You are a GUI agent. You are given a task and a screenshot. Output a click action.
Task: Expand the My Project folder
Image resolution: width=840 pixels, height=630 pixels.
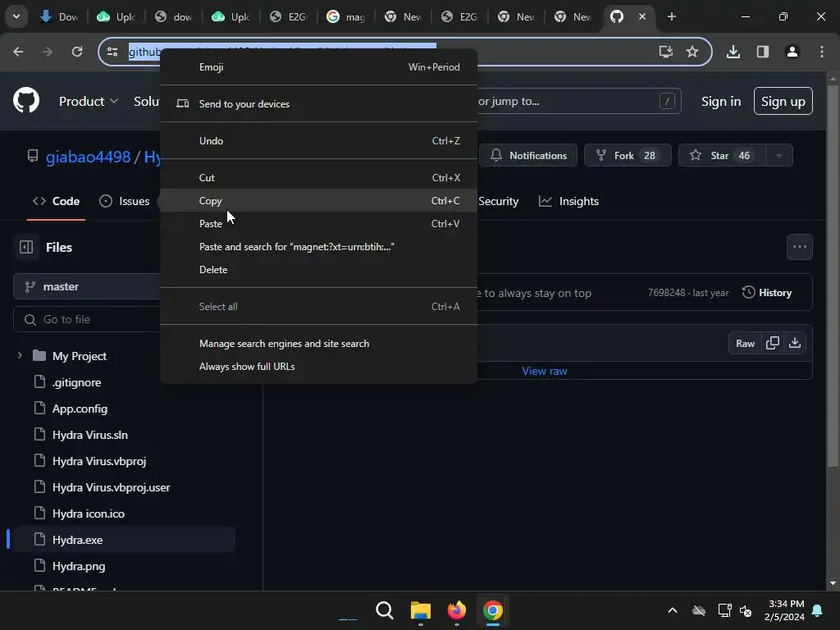click(20, 356)
